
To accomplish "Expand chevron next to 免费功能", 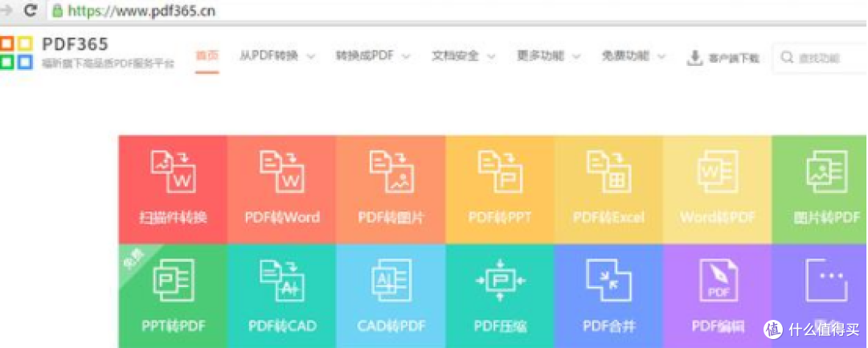I will click(x=661, y=56).
